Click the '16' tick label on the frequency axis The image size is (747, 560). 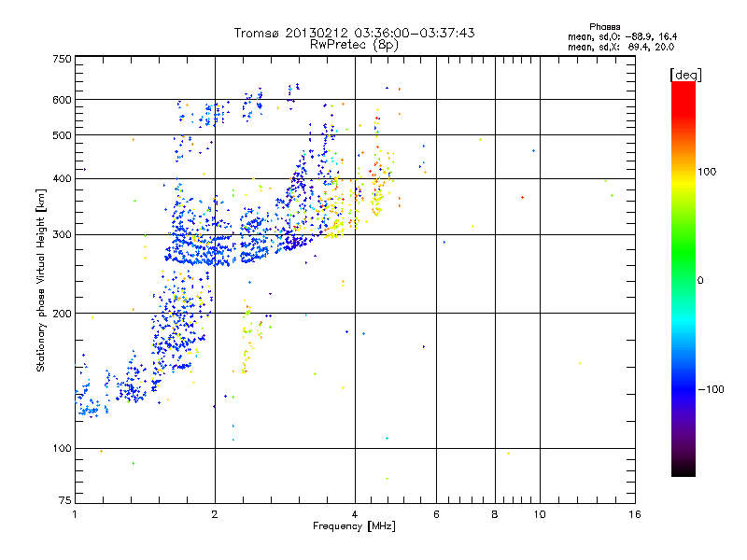click(635, 514)
